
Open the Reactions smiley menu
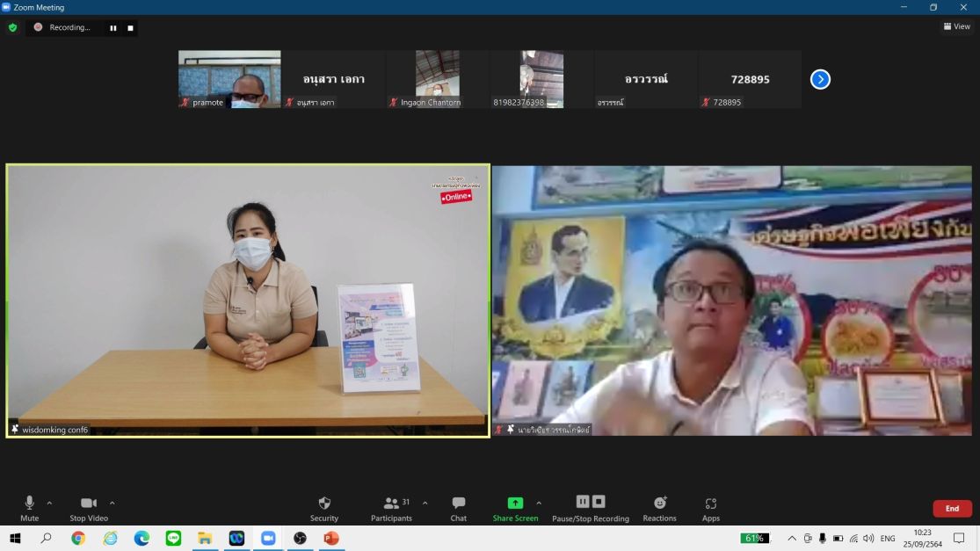659,508
